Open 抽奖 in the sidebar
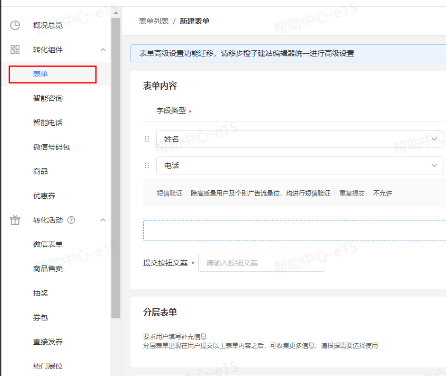Viewport: 446px width, 376px height. 40,293
